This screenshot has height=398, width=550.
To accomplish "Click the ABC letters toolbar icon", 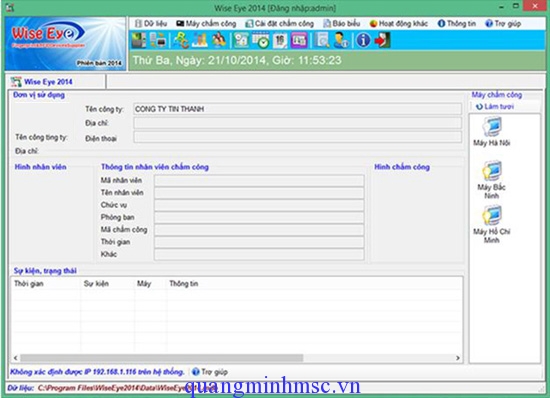I will coord(181,40).
